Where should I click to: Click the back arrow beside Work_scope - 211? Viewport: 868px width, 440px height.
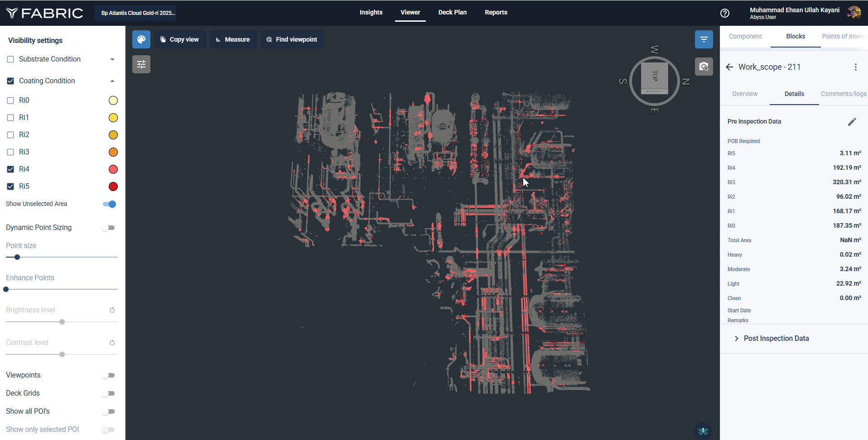(729, 67)
